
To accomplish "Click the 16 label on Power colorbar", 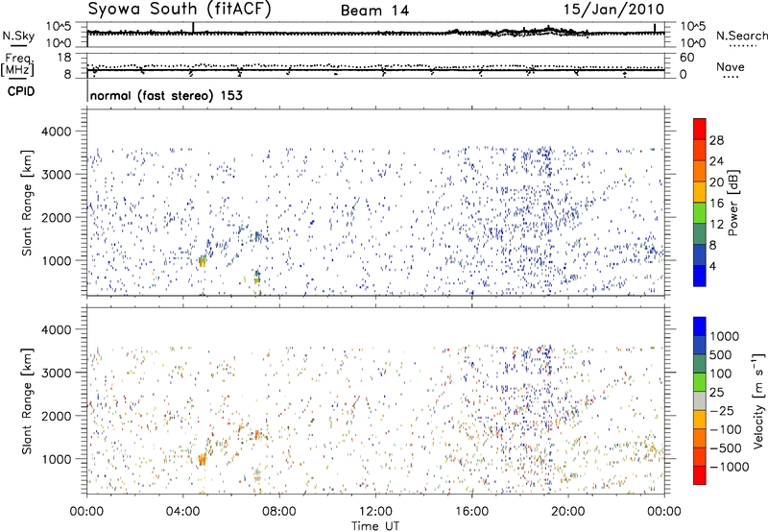I will click(x=716, y=204).
